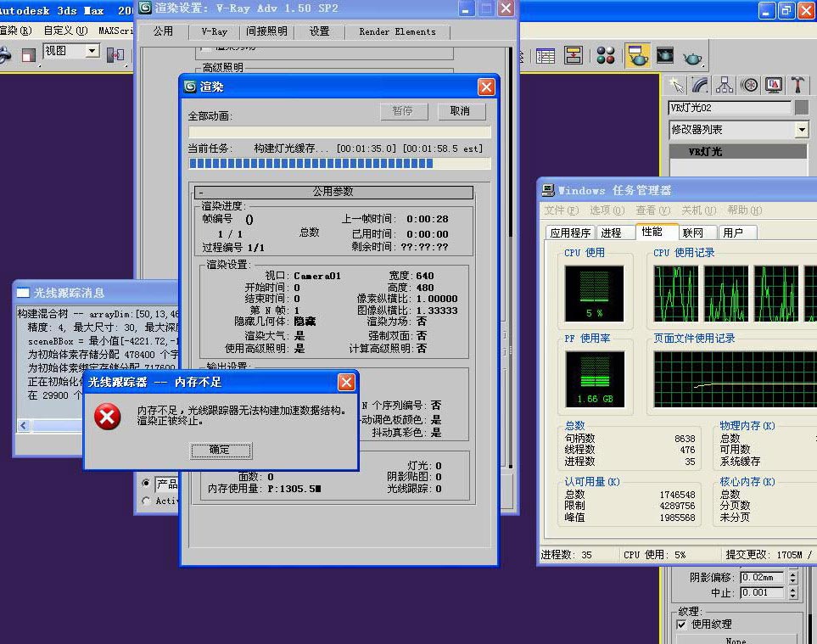Click left arrow of message window scrollbar
817x644 pixels.
tap(24, 426)
